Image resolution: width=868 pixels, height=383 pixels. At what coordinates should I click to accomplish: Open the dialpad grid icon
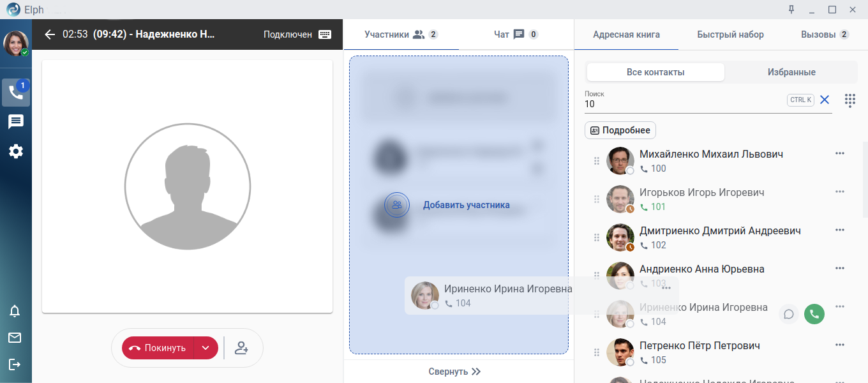(849, 100)
